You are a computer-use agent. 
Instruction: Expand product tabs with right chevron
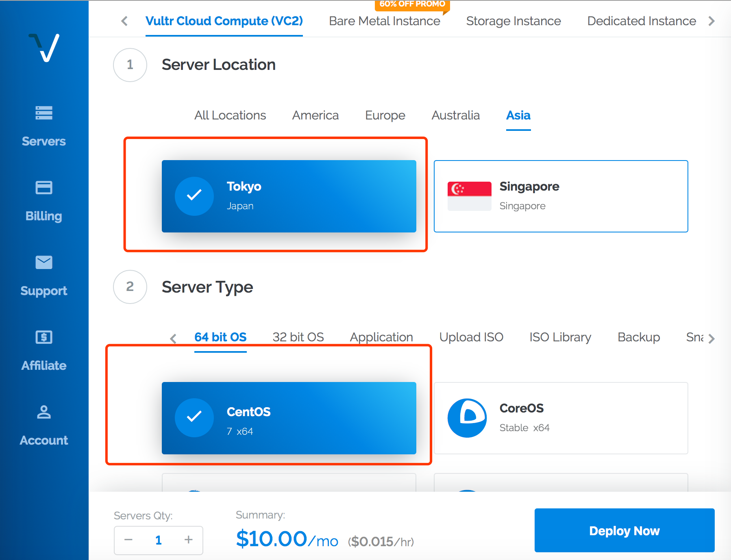click(711, 21)
